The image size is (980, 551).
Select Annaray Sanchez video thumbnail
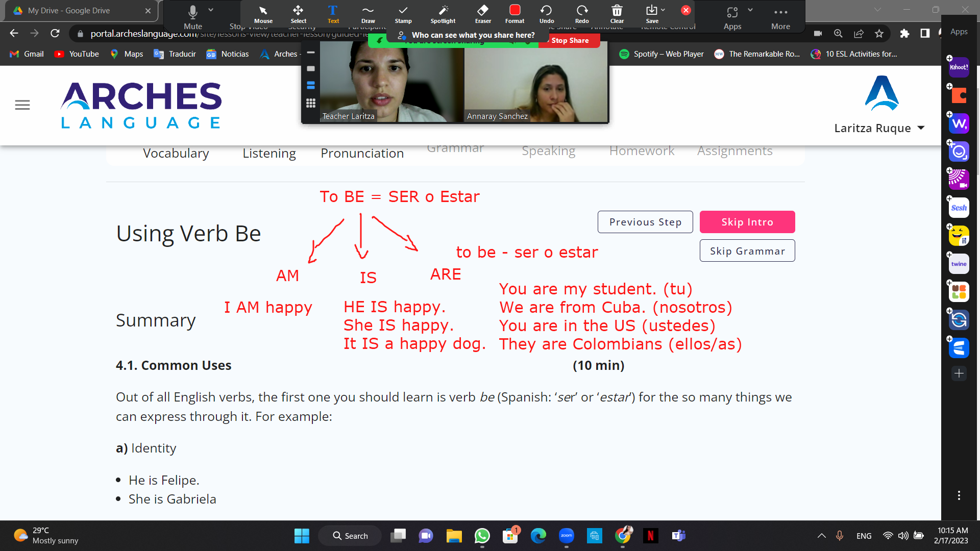pos(536,82)
